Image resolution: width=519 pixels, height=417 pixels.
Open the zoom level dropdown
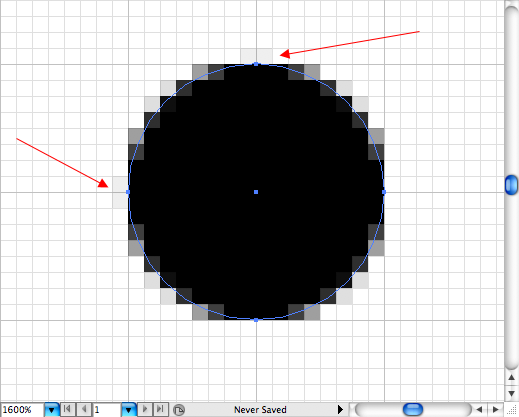pyautogui.click(x=52, y=409)
